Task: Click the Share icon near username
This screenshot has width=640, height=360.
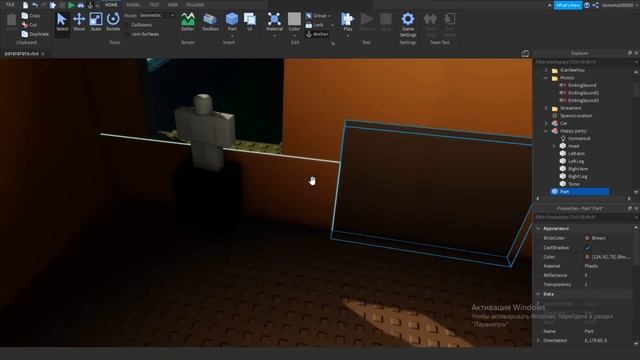Action: pos(596,5)
